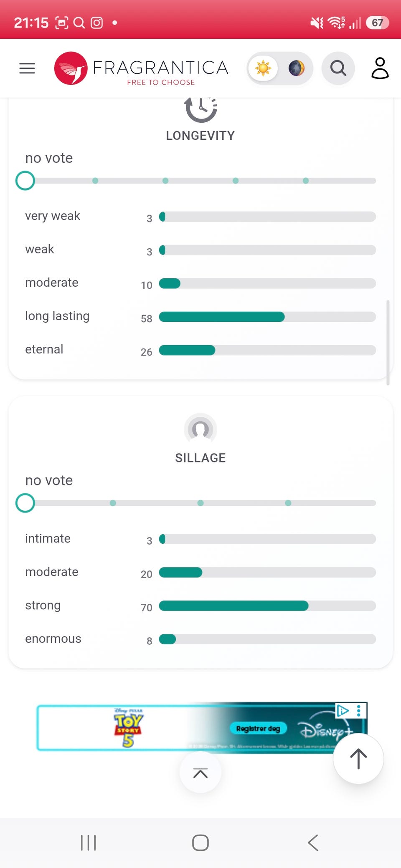Tap the Sillage head icon
The width and height of the screenshot is (401, 868).
click(200, 429)
